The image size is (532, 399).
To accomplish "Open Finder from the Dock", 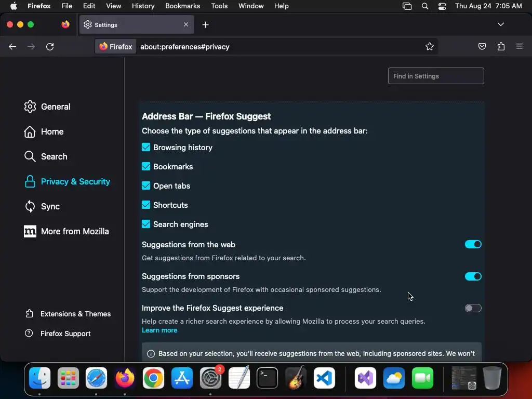I will [39, 378].
